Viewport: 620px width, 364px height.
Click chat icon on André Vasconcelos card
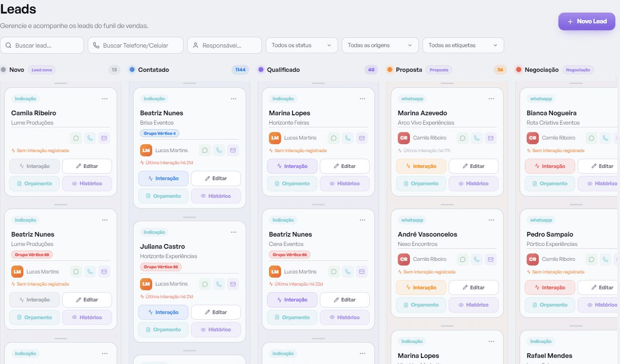click(463, 259)
